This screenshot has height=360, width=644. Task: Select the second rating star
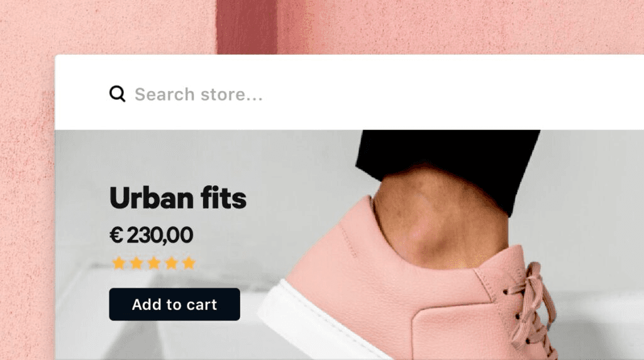136,263
